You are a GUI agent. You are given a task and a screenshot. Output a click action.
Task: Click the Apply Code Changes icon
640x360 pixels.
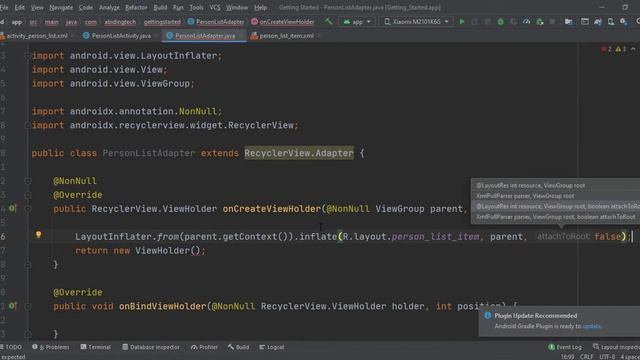tap(487, 22)
